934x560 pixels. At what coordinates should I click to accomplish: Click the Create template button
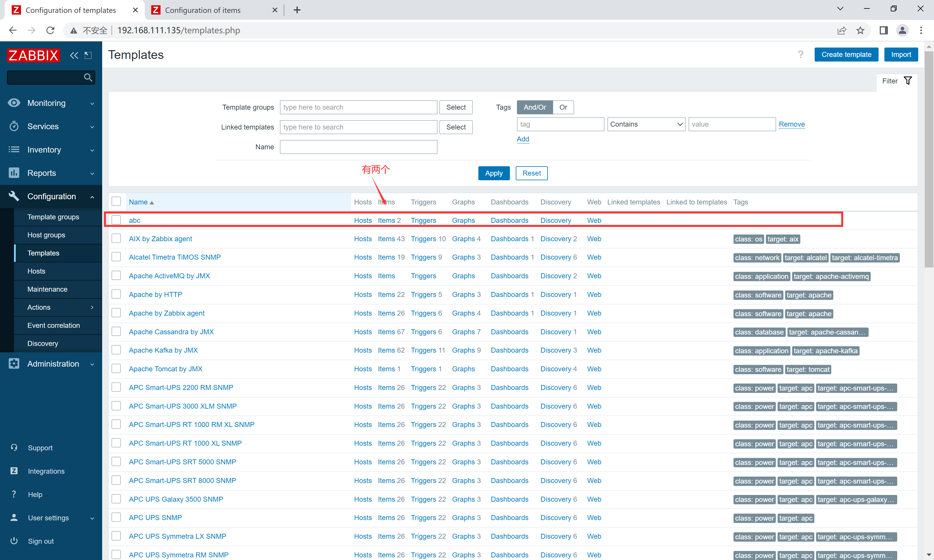846,54
